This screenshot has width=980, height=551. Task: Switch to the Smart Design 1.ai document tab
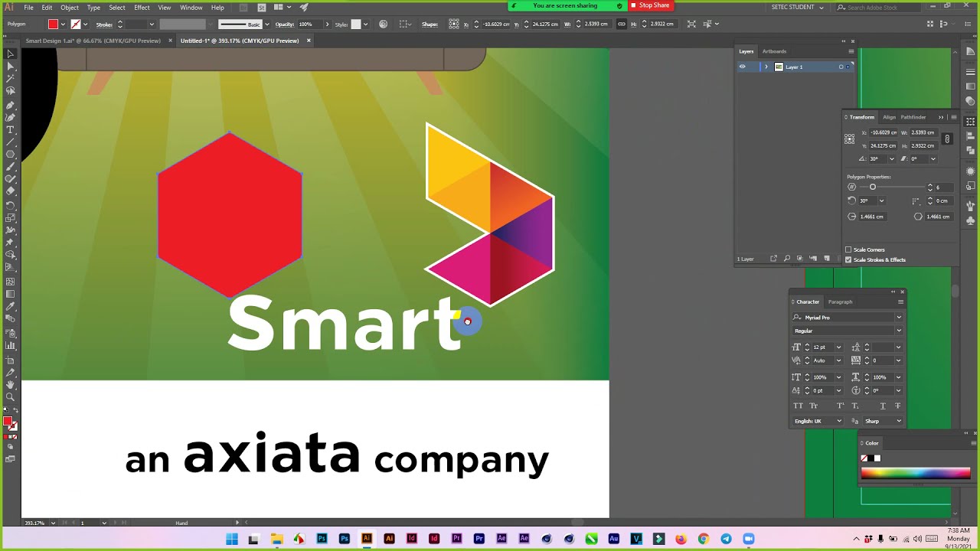click(93, 41)
